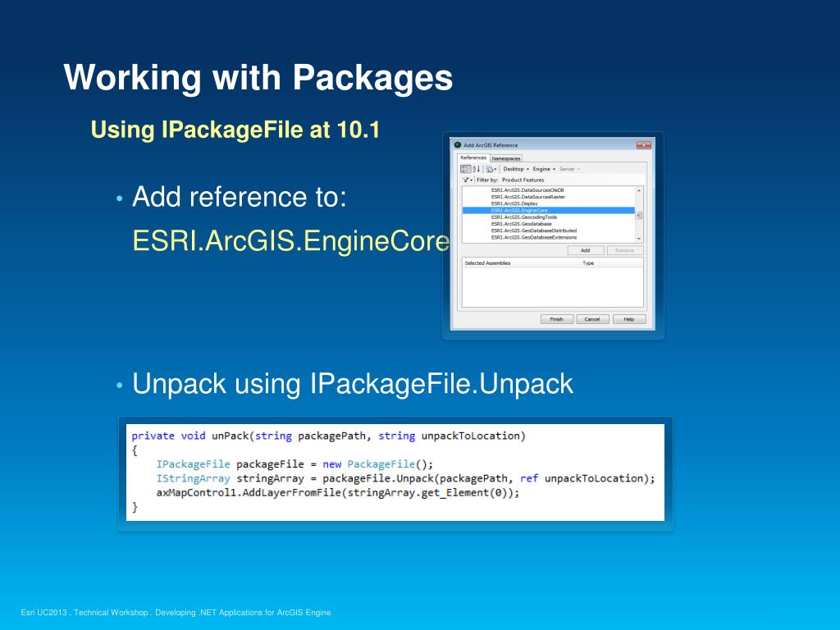Click the Help button
Viewport: 840px width, 630px height.
tap(629, 319)
